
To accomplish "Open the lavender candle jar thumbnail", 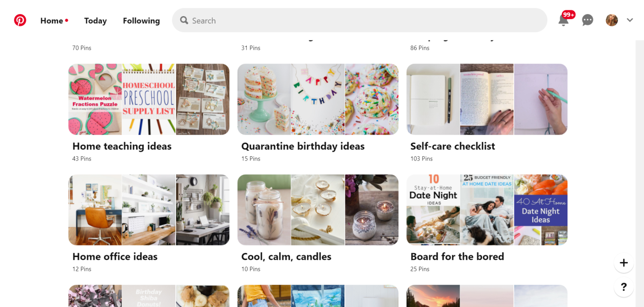I will coord(264,210).
